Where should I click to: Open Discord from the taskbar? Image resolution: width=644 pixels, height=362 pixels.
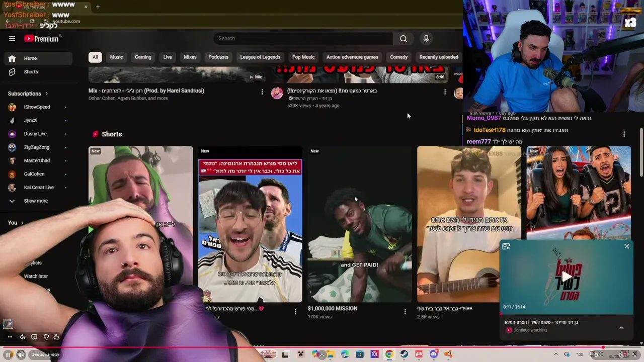click(434, 354)
